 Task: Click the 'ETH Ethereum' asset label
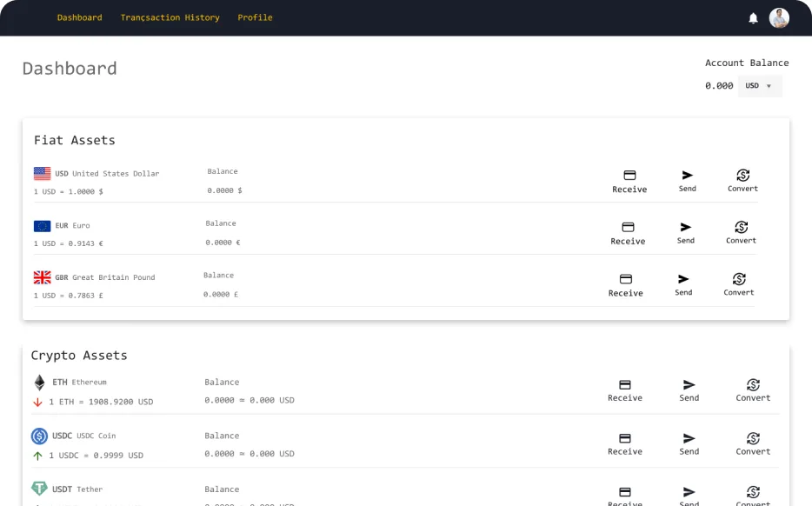[79, 383]
